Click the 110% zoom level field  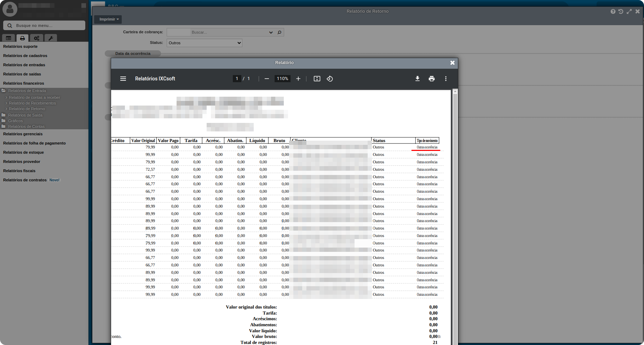[282, 79]
